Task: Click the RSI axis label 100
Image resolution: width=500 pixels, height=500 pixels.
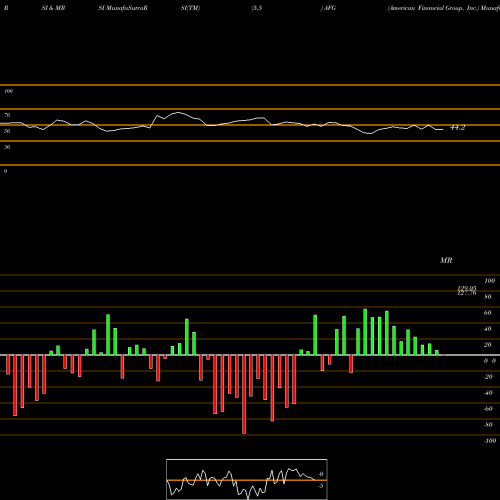Action: coord(8,91)
